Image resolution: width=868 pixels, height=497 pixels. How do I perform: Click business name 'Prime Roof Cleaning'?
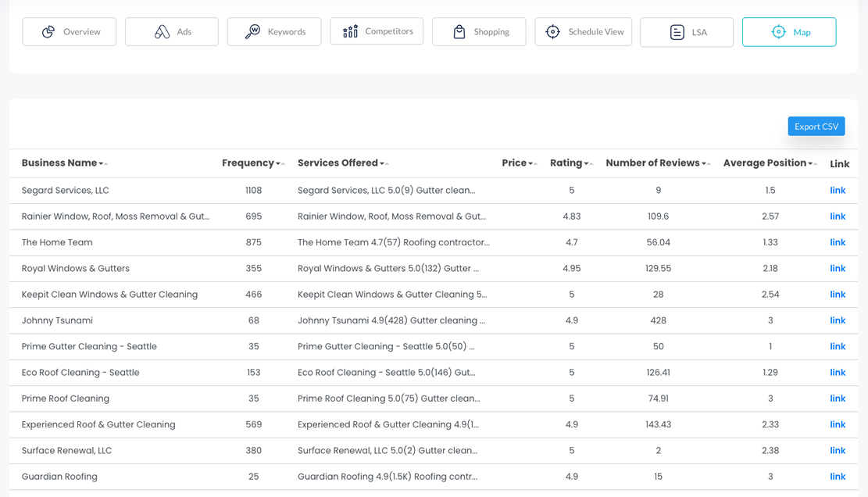[66, 399]
